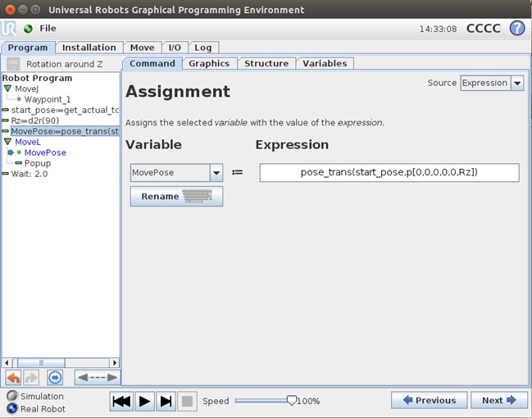532x418 pixels.
Task: Select MovePose:=pose_trans assignment row
Action: click(65, 131)
